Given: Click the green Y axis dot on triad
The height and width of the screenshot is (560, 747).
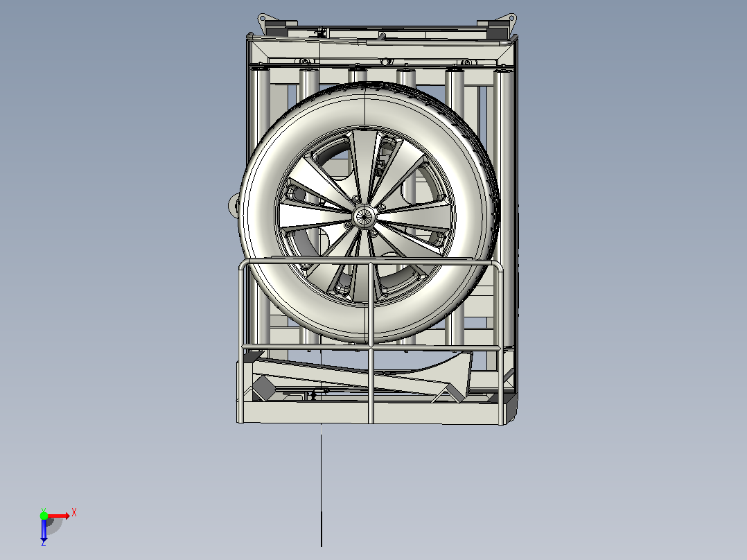Looking at the screenshot, I should pos(44,515).
